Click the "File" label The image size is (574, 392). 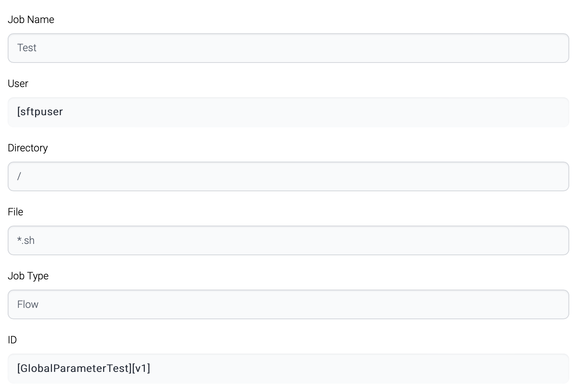coord(15,212)
